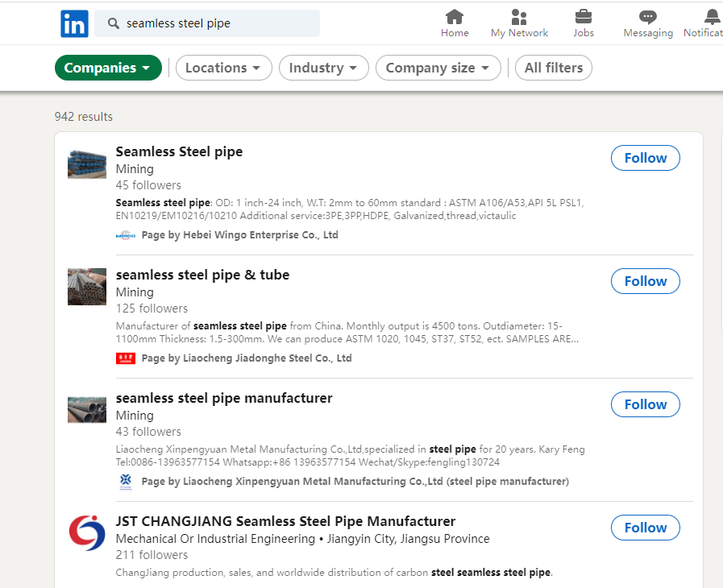Follow seamless steel pipe & tube page
Image resolution: width=723 pixels, height=588 pixels.
[646, 281]
